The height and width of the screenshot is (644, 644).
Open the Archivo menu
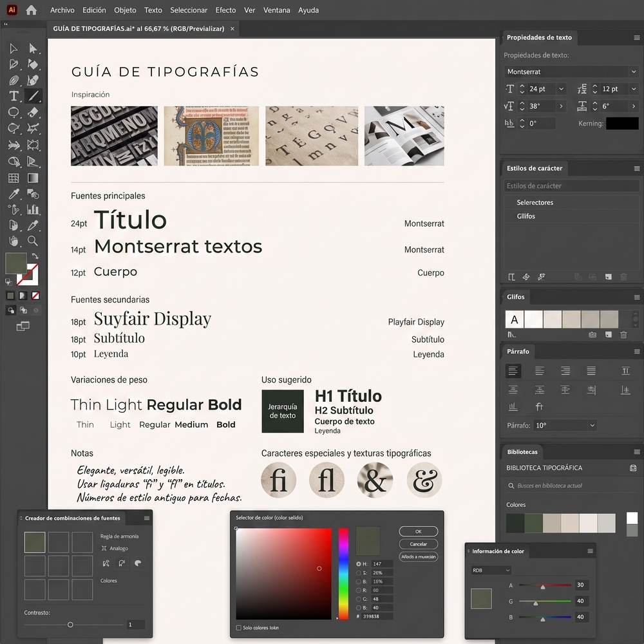coord(62,10)
